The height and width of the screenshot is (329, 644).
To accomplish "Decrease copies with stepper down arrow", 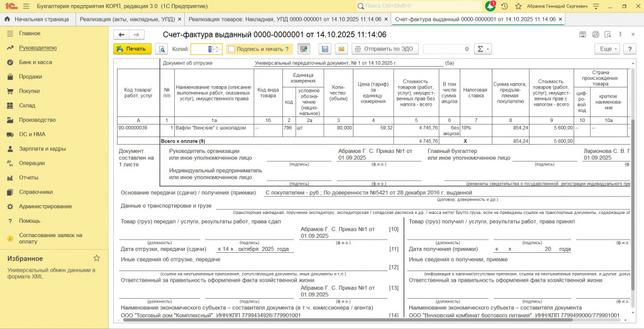I will click(218, 52).
